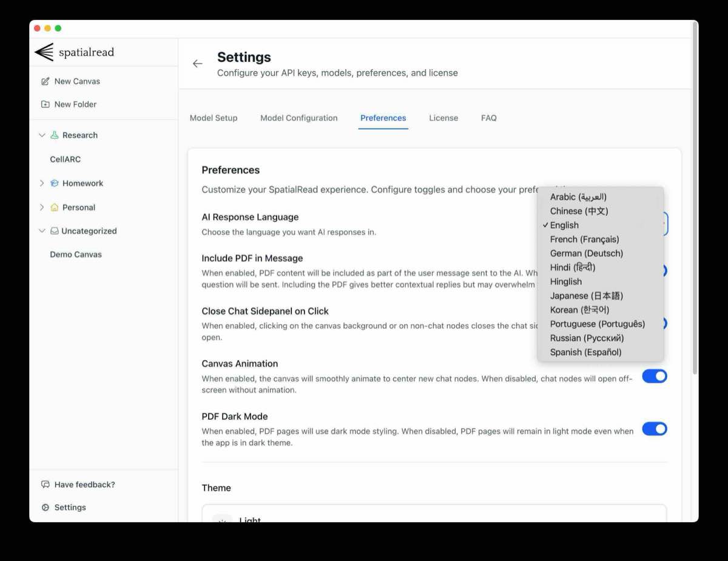728x561 pixels.
Task: Open the Research folder label
Action: [x=80, y=135]
